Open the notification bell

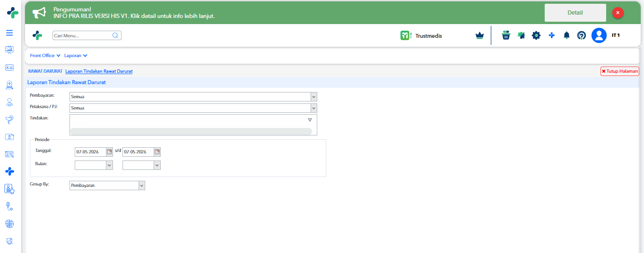(x=566, y=35)
